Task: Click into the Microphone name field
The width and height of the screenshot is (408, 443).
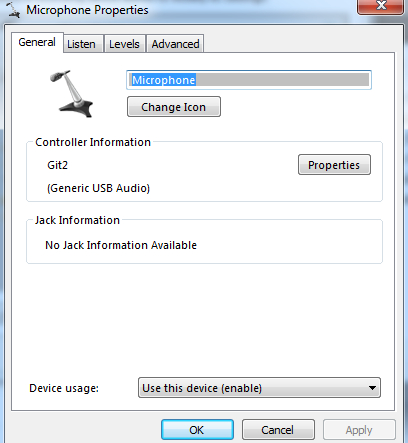Action: point(249,80)
